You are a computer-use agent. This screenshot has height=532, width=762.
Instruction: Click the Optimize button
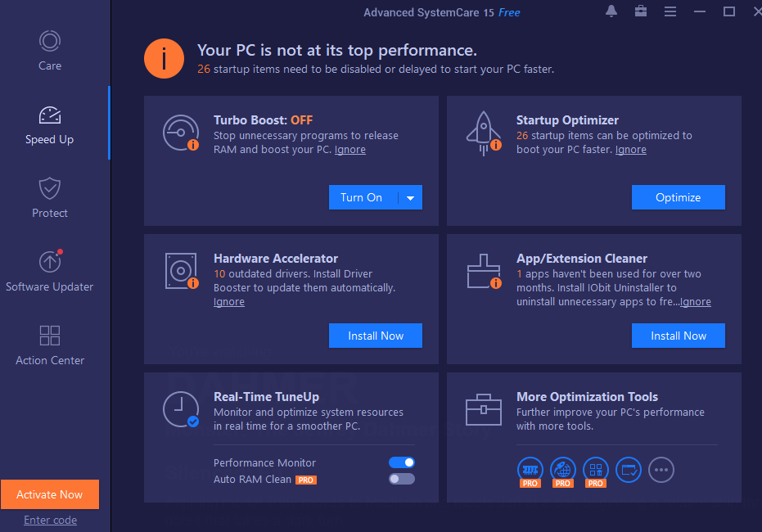[678, 197]
